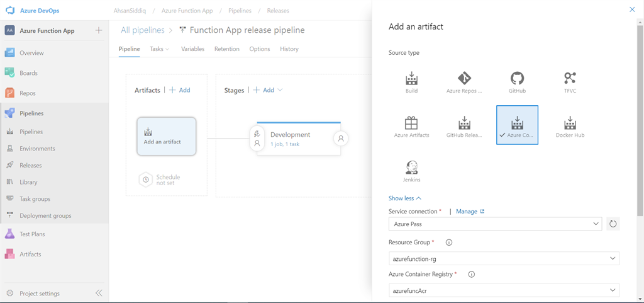Screen dimensions: 644x303
Task: Open the Service connection dropdown
Action: pos(496,224)
